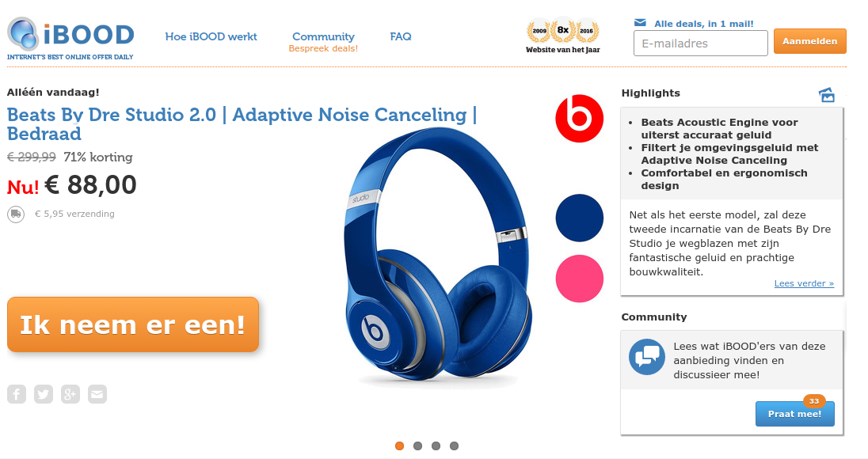Open the FAQ page
The image size is (868, 459).
pyautogui.click(x=401, y=36)
